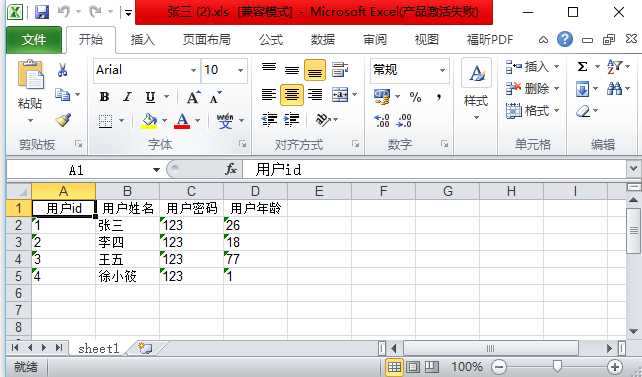642x377 pixels.
Task: Click zoom in plus button
Action: (615, 367)
